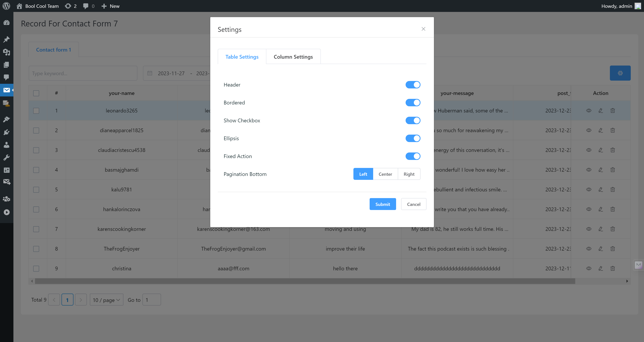The height and width of the screenshot is (342, 644).
Task: Toggle the Bordered switch
Action: click(x=413, y=103)
